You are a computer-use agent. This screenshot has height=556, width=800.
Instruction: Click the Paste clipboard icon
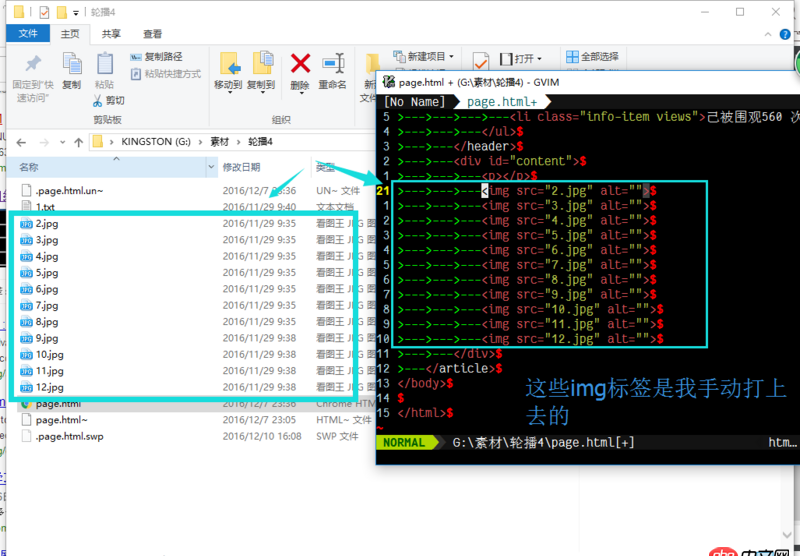click(105, 64)
